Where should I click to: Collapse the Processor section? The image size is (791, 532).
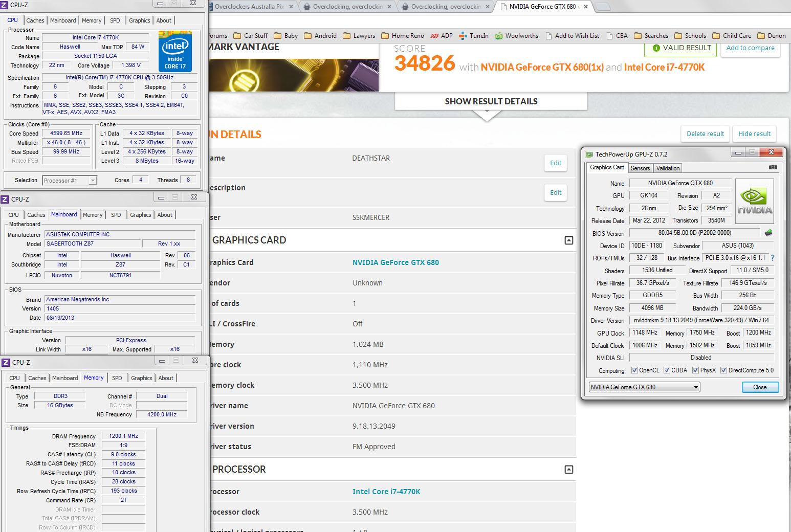[568, 470]
